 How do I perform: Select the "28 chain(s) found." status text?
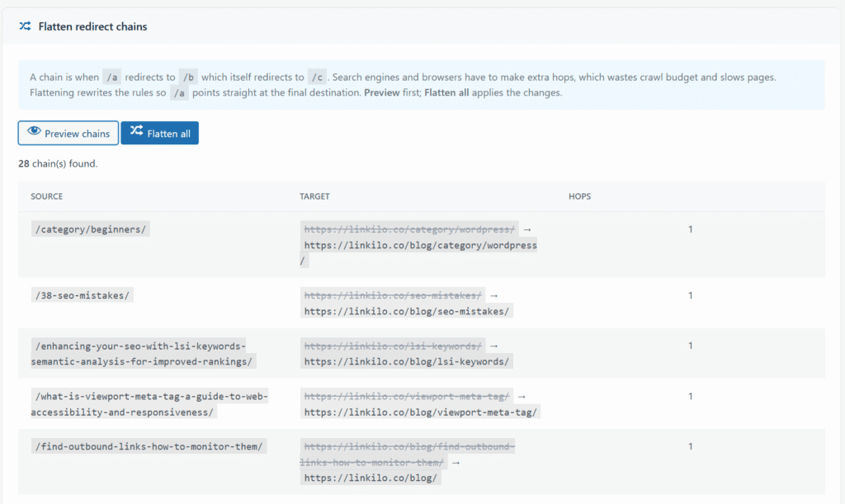(58, 163)
